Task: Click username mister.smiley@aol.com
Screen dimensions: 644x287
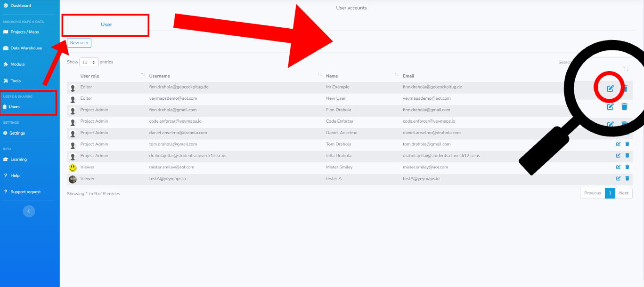Action: tap(172, 167)
